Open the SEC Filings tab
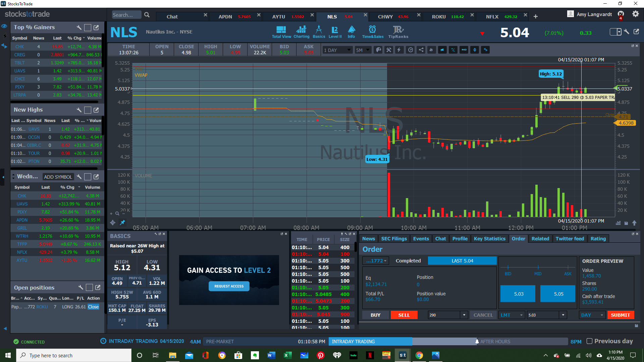 tap(394, 239)
